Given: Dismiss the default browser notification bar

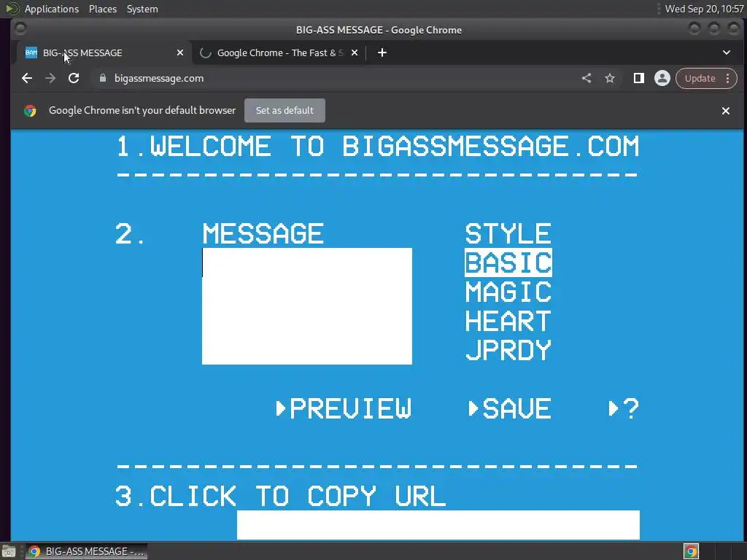Looking at the screenshot, I should click(726, 111).
